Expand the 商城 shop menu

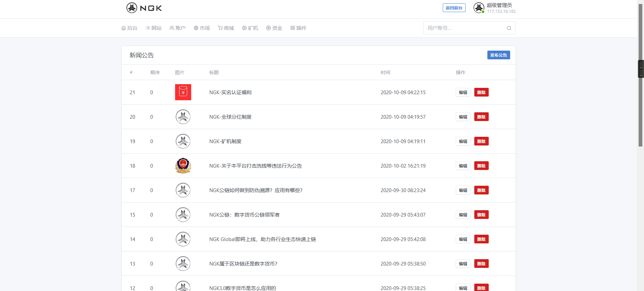(226, 28)
